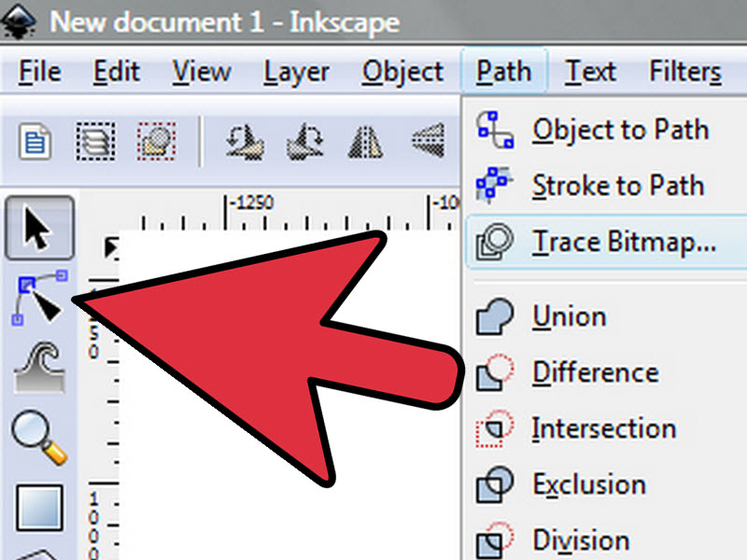The width and height of the screenshot is (747, 560).
Task: Click deselect toolbar icon
Action: click(x=157, y=142)
